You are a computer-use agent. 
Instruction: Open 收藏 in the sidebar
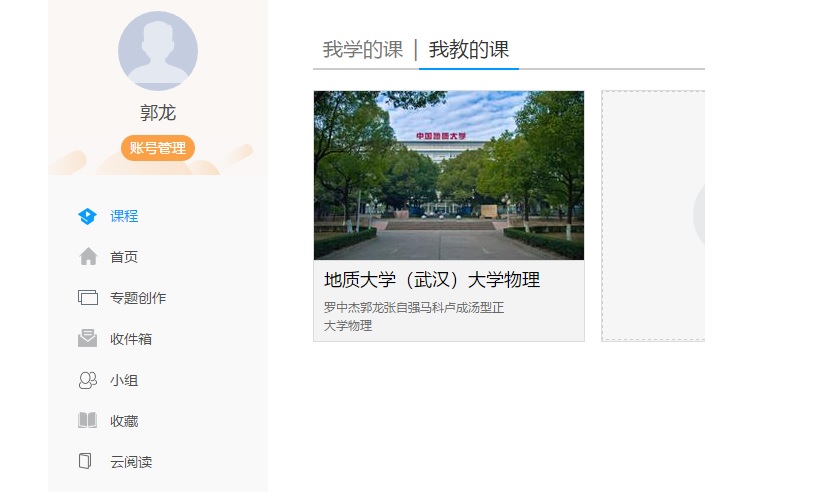124,421
